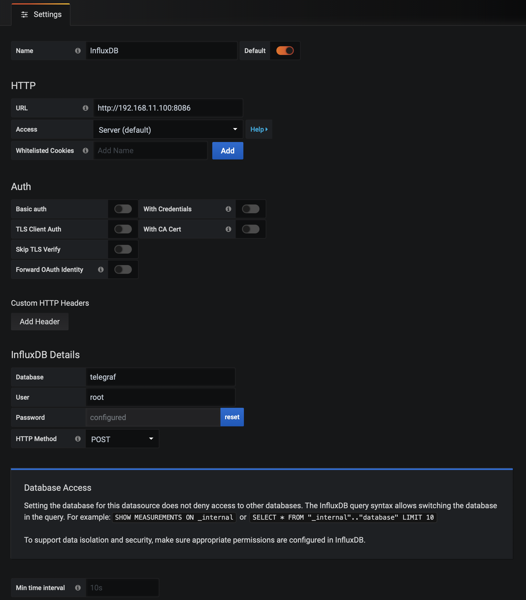Click the HTTP section heading

(x=23, y=86)
